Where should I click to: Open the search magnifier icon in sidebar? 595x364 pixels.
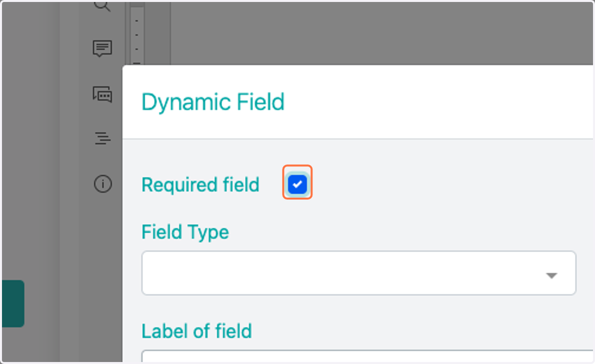point(102,6)
